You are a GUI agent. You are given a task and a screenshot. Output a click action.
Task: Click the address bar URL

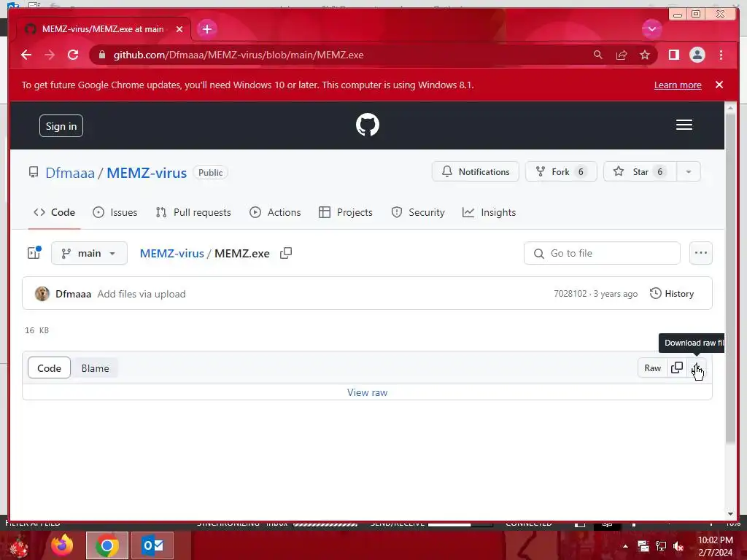click(239, 55)
